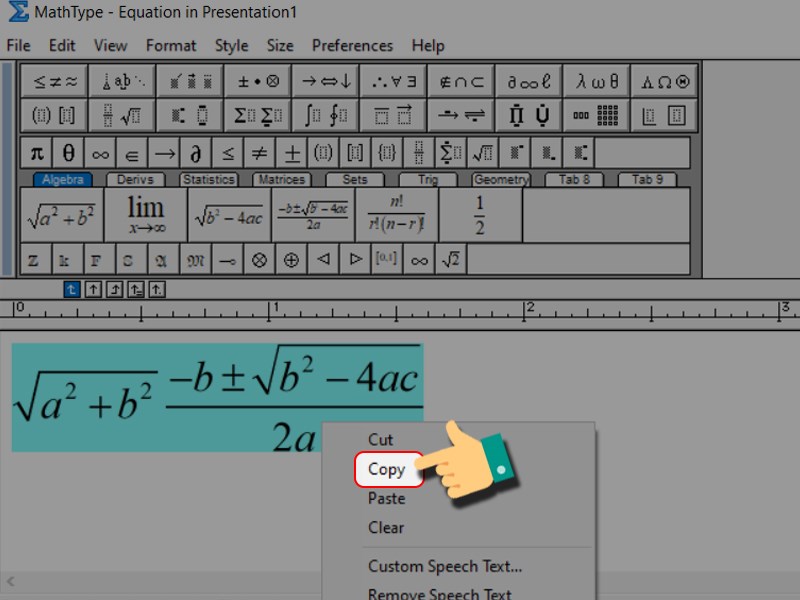Insert the plus-minus symbol
This screenshot has height=600, width=800.
click(x=293, y=152)
